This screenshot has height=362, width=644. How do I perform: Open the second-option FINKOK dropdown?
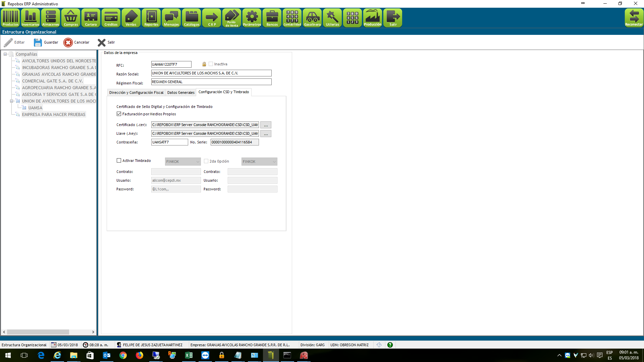[x=259, y=162]
